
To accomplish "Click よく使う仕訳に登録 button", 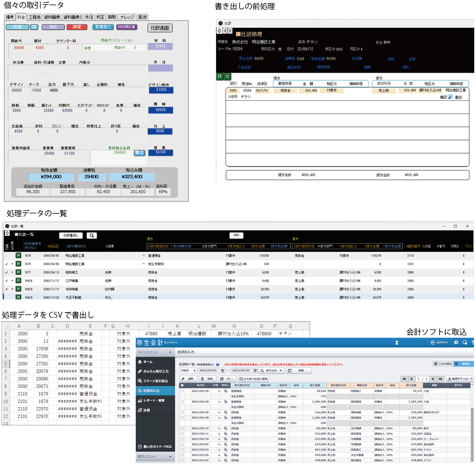I will (253, 379).
